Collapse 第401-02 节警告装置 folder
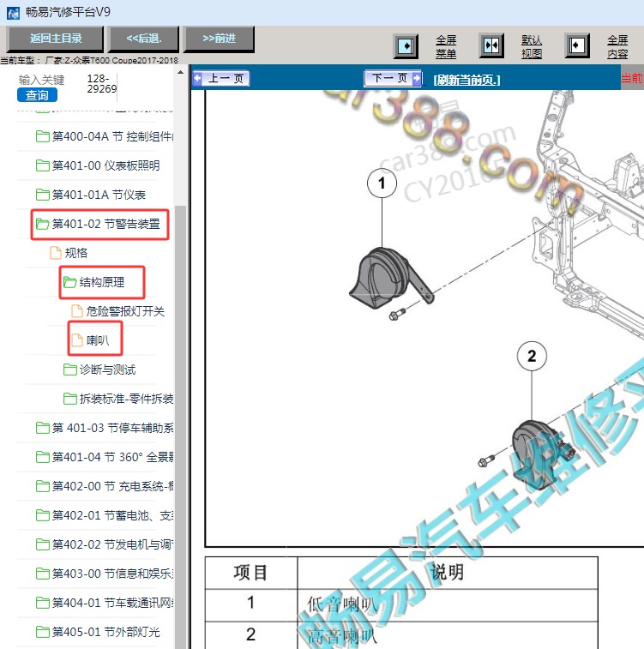 (98, 224)
